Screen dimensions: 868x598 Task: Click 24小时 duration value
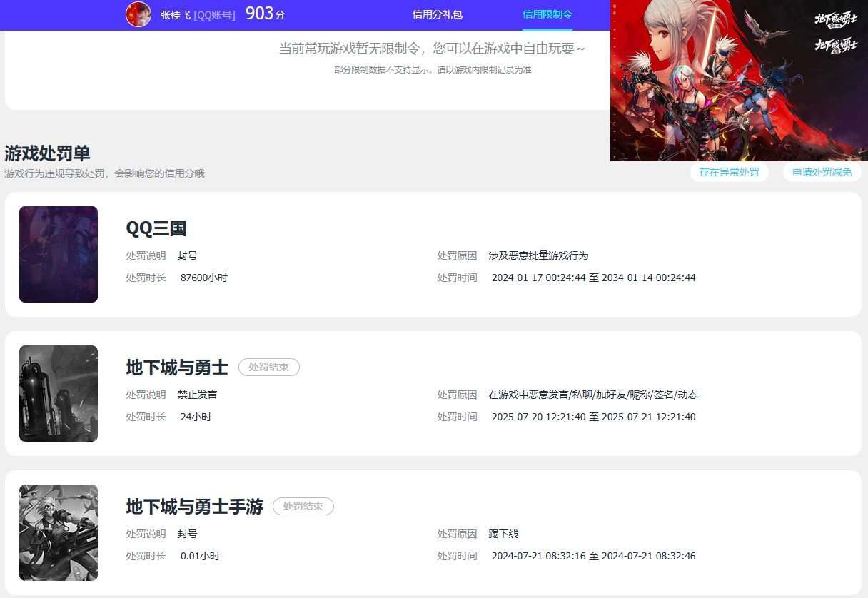tap(196, 417)
